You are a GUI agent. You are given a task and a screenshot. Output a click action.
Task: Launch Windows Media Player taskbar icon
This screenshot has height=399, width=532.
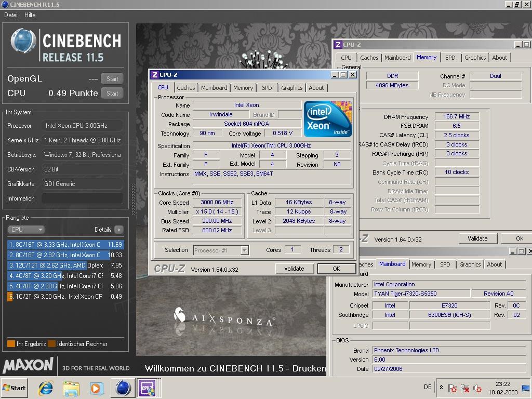click(96, 388)
